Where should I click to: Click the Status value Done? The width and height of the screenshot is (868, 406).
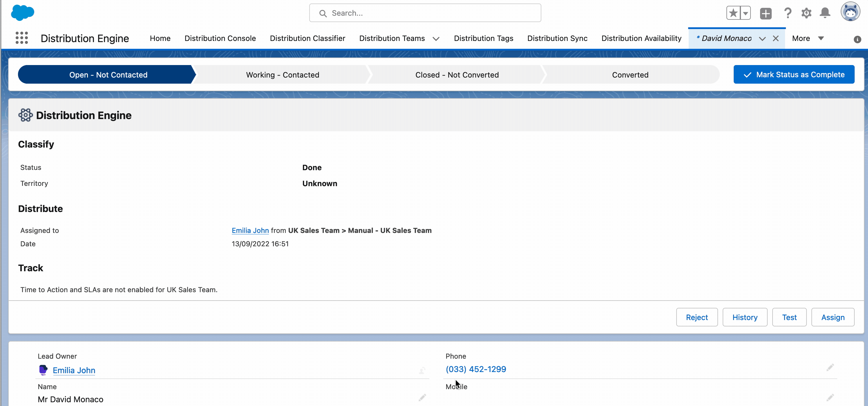(312, 167)
